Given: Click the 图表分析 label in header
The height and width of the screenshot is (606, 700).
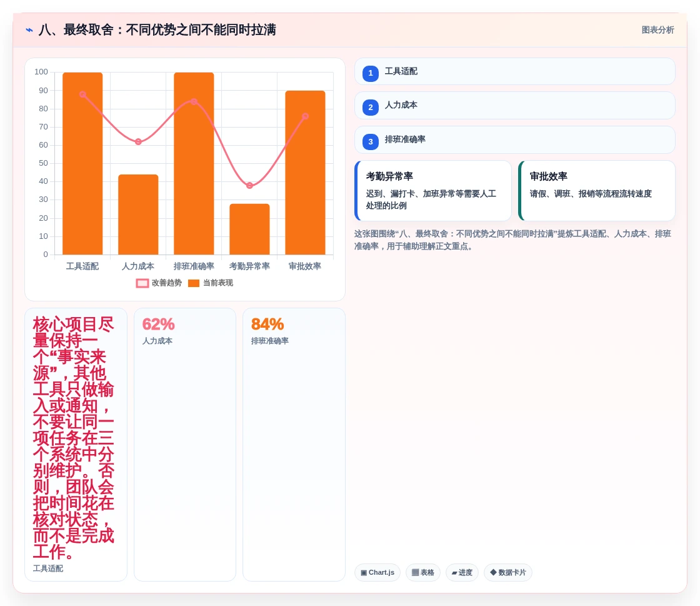Looking at the screenshot, I should pyautogui.click(x=657, y=30).
